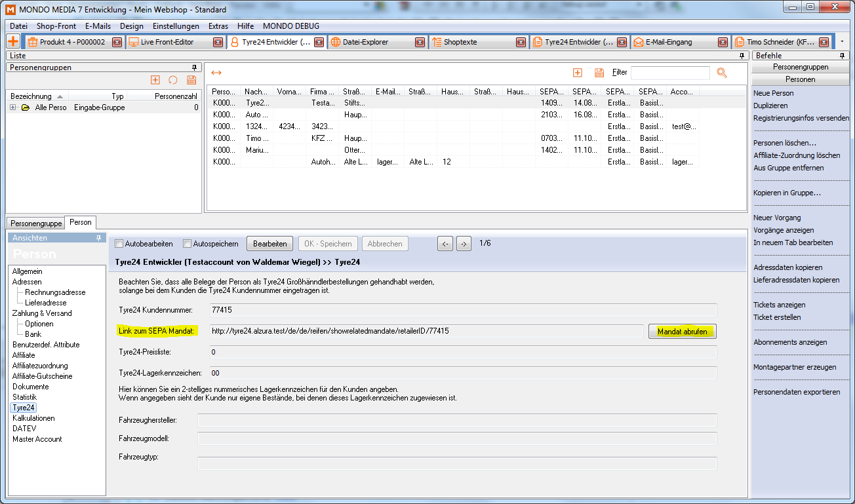Expand the Personengruppen commands section
Image resolution: width=855 pixels, height=504 pixels.
[800, 67]
